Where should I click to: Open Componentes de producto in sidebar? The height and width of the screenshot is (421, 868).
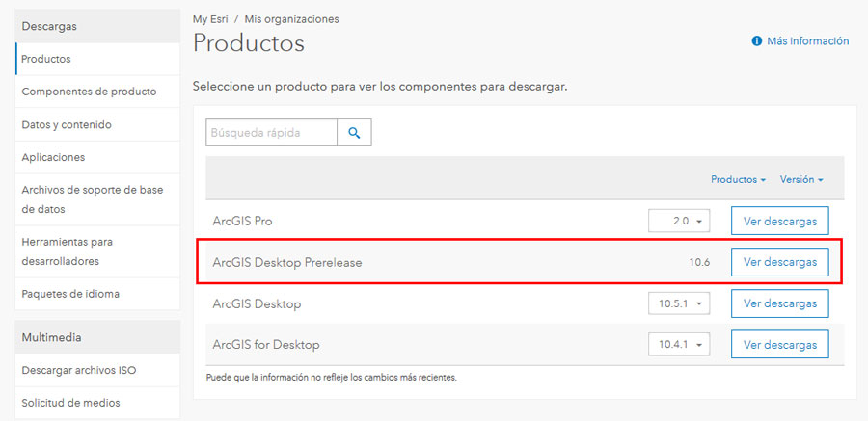click(98, 92)
